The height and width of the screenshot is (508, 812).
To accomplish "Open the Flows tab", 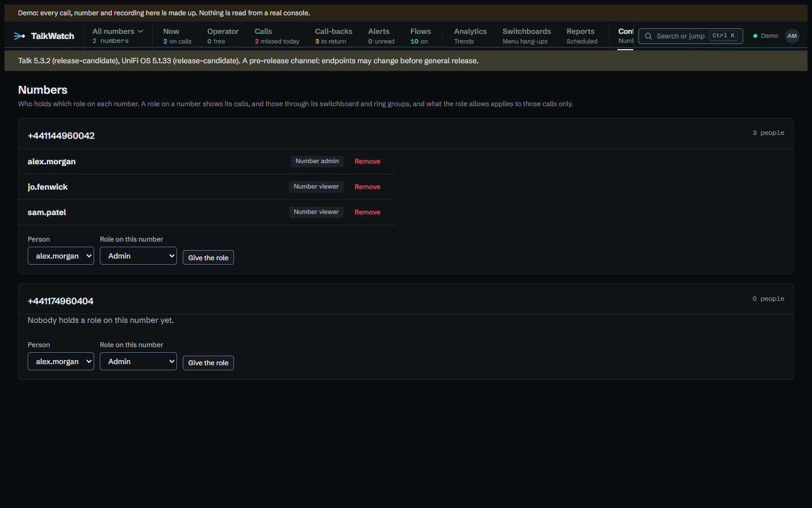I will (x=420, y=36).
